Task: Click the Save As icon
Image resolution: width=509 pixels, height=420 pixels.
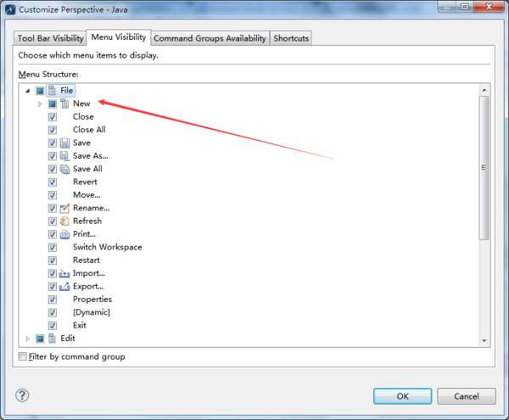Action: [x=64, y=156]
